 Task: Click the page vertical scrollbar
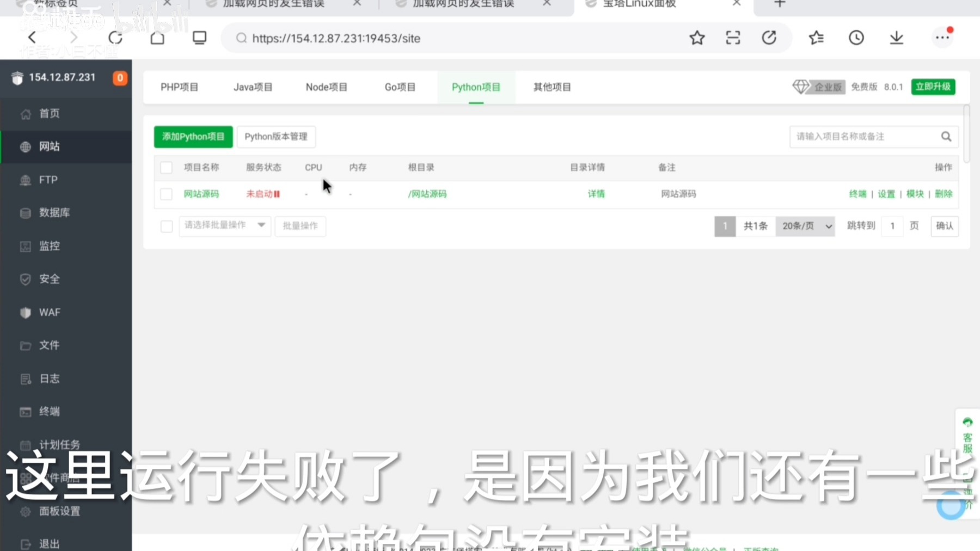(966, 134)
